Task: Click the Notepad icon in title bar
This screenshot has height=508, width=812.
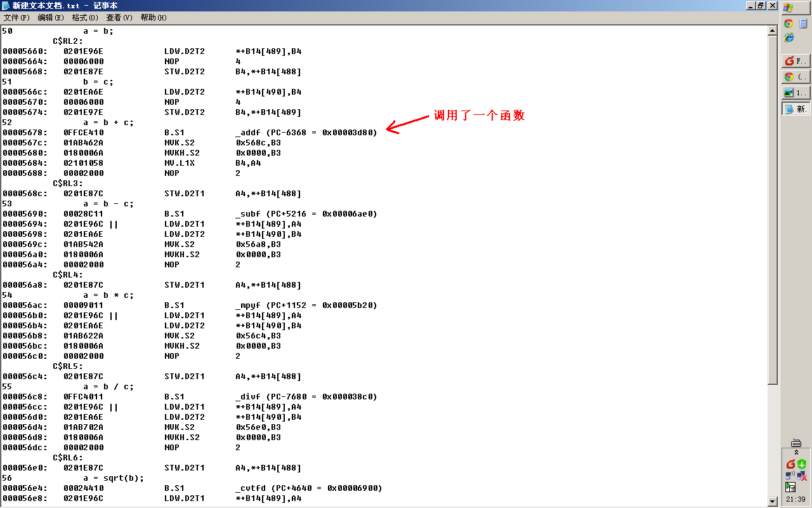Action: pos(6,5)
